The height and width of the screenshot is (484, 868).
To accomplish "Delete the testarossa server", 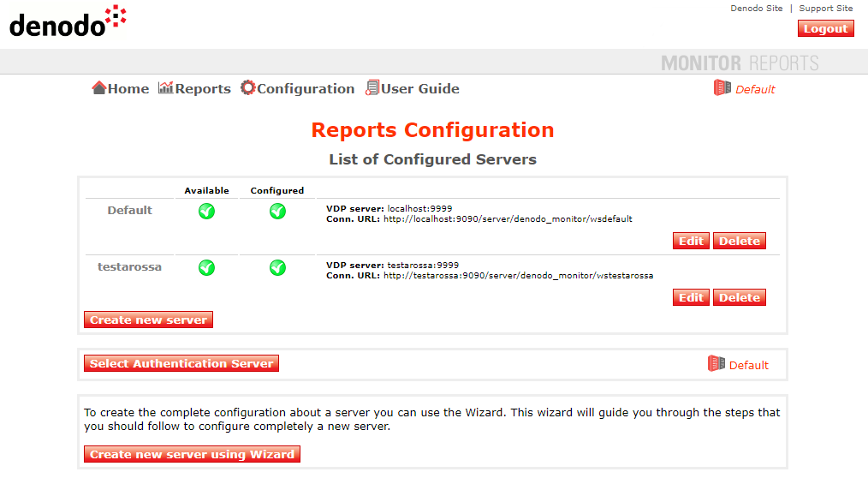I will point(739,297).
